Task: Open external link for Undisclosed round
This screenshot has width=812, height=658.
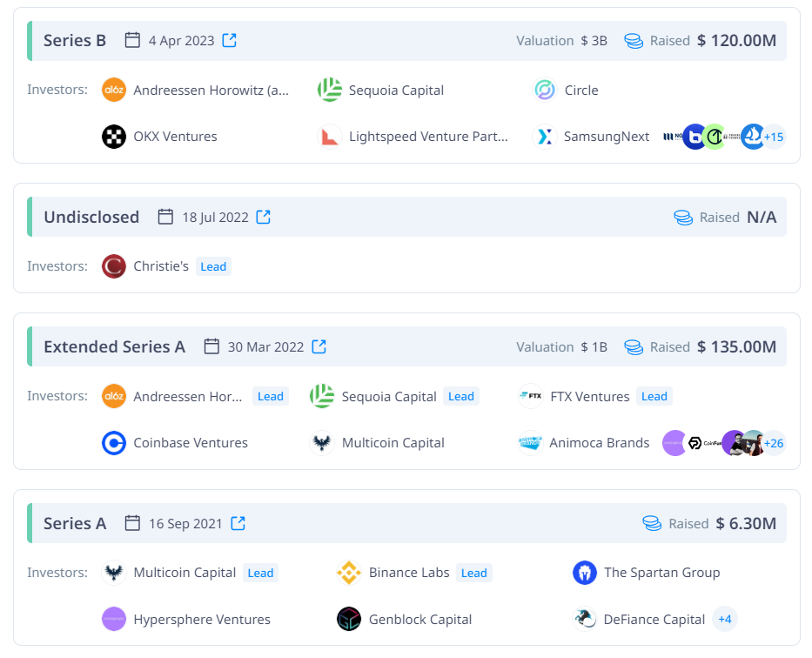Action: (264, 217)
